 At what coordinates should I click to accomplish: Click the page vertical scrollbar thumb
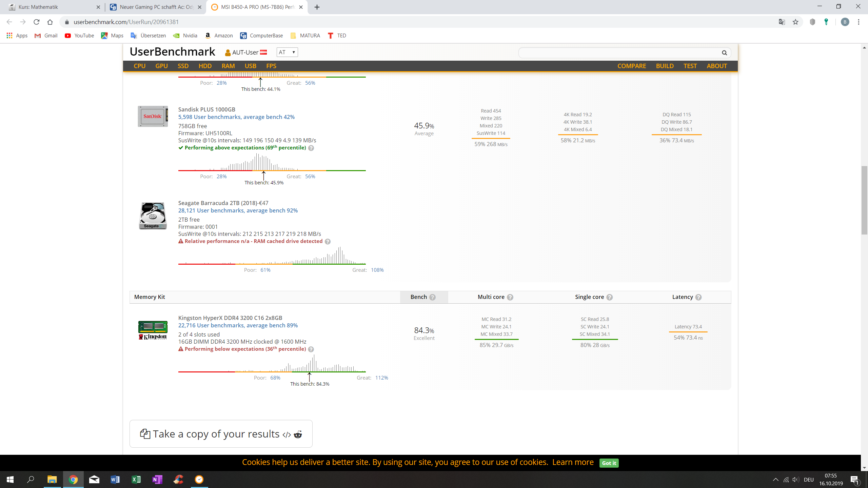(864, 200)
